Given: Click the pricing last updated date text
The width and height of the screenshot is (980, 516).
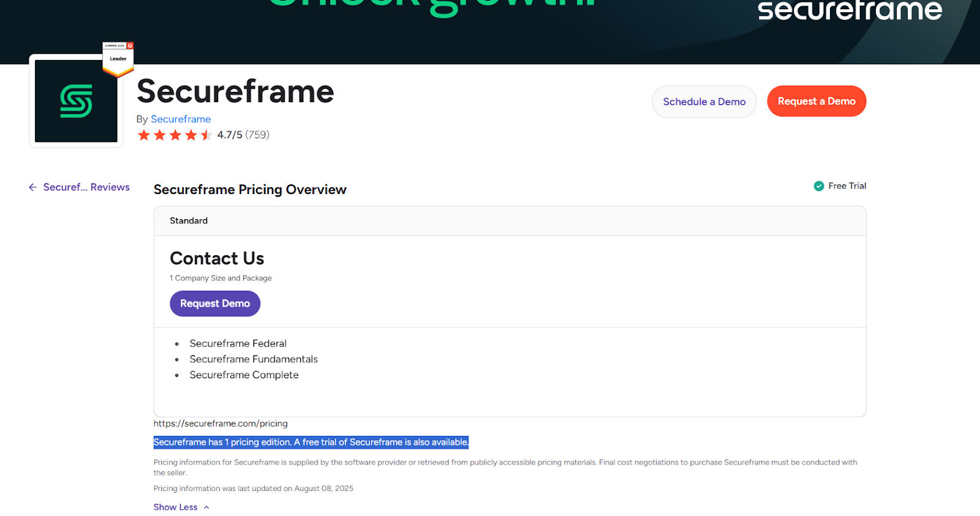Looking at the screenshot, I should (254, 488).
